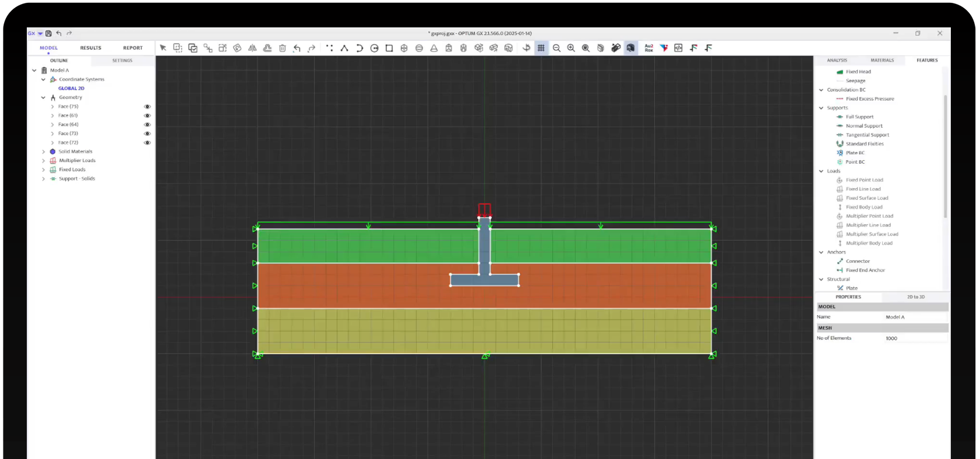The width and height of the screenshot is (980, 459).
Task: Toggle the grid display button
Action: 541,48
